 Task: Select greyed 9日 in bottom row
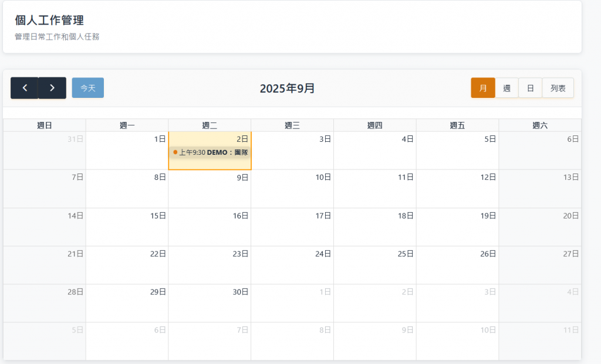point(407,330)
